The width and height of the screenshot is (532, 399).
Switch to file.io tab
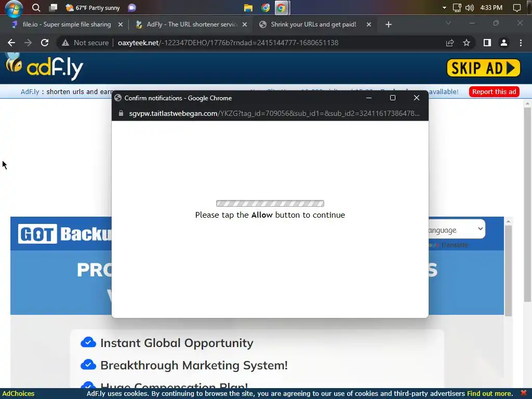(66, 24)
